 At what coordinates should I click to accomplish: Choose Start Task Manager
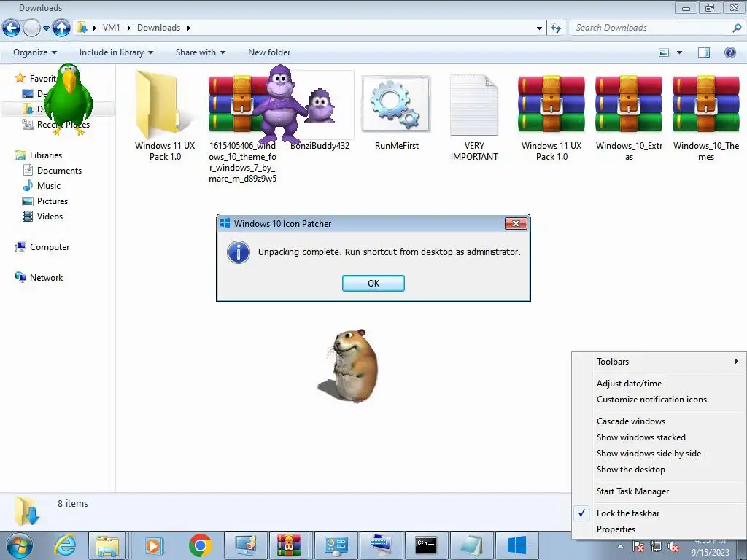(x=659, y=491)
